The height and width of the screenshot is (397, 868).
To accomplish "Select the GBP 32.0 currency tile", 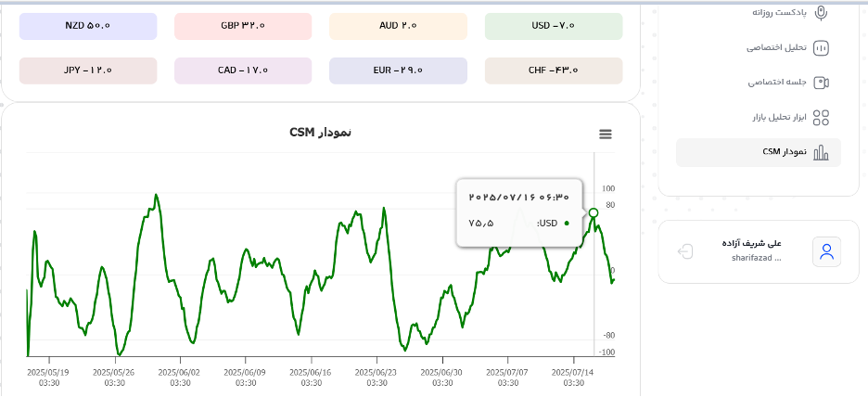I will 243,26.
